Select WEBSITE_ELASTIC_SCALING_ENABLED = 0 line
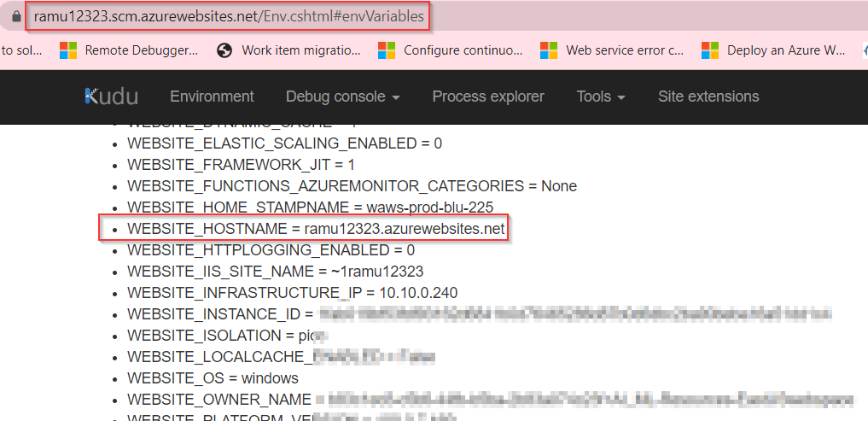Screen dimensions: 868x421 click(x=284, y=143)
